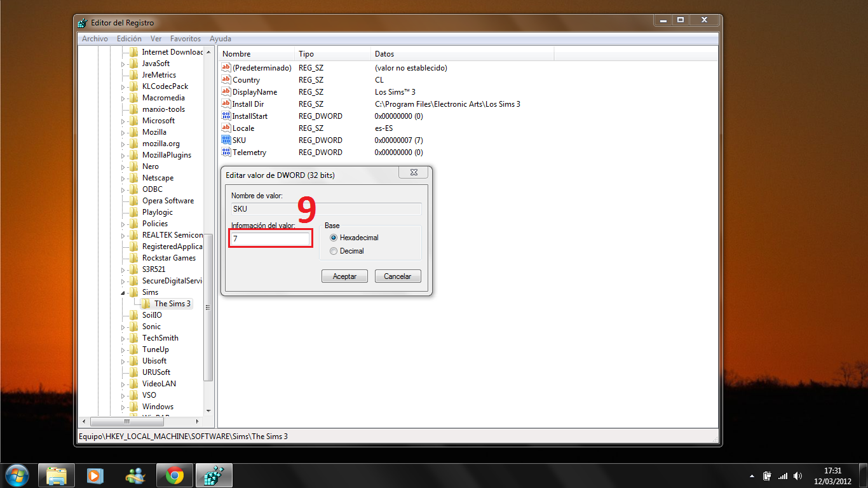Open the Ayuda menu

(x=220, y=39)
